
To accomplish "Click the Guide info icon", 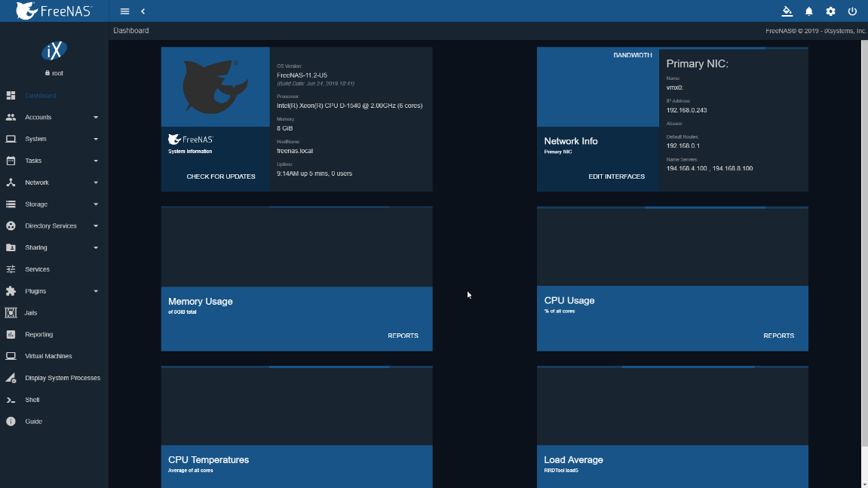I will pyautogui.click(x=11, y=421).
